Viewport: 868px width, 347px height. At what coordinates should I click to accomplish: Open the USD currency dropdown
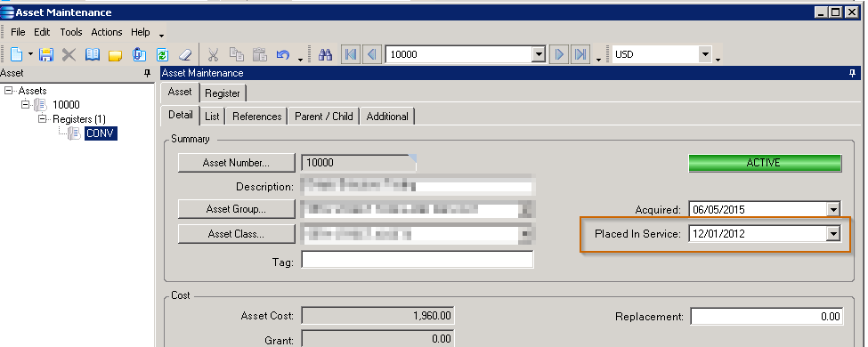pyautogui.click(x=705, y=54)
